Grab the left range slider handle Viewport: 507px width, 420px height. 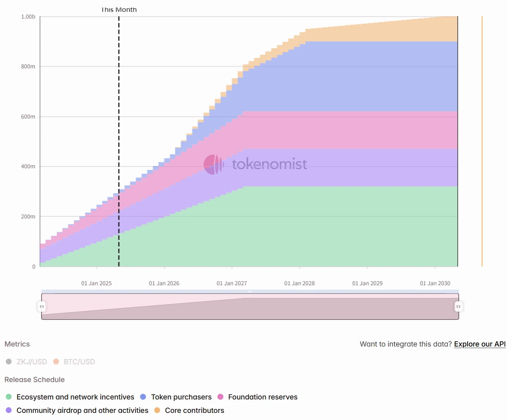41,306
